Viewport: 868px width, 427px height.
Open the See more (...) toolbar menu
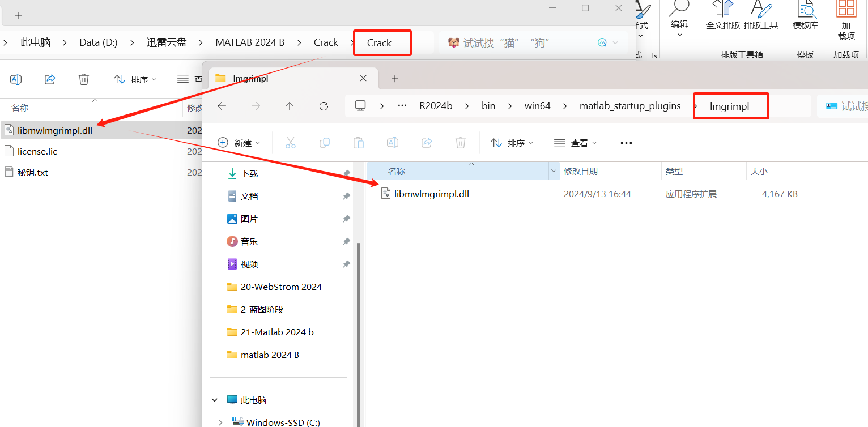pyautogui.click(x=626, y=143)
